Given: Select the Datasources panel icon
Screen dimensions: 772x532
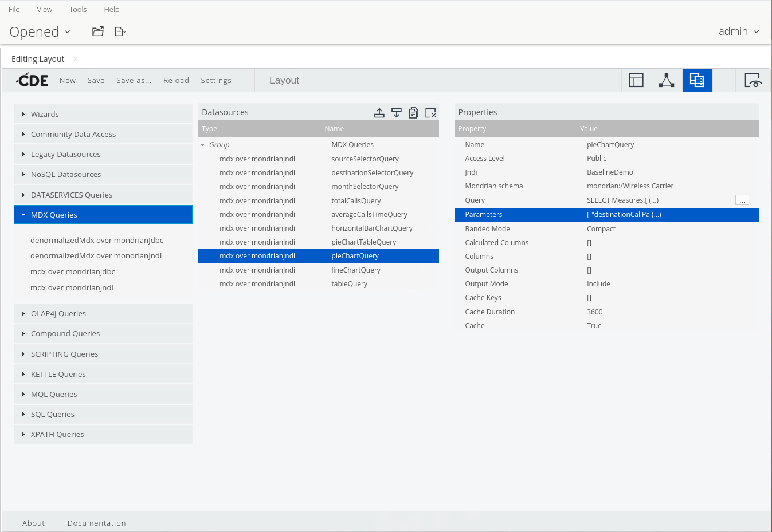Looking at the screenshot, I should (x=697, y=80).
